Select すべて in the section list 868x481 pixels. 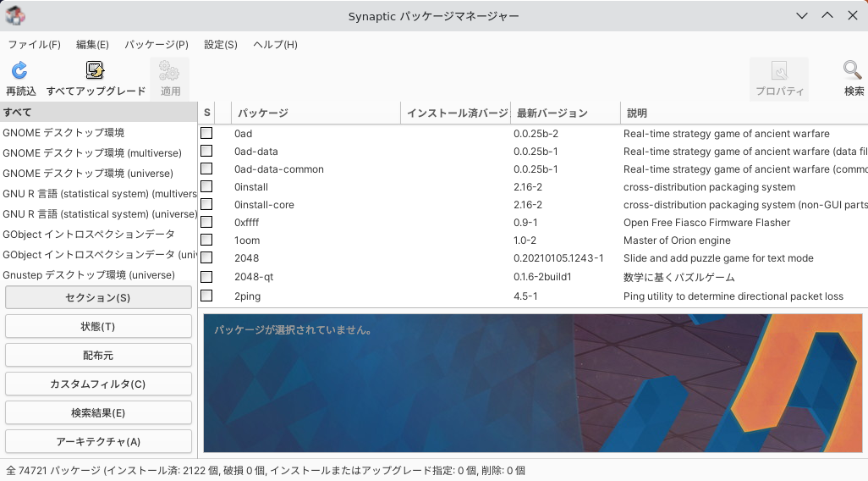(x=98, y=112)
